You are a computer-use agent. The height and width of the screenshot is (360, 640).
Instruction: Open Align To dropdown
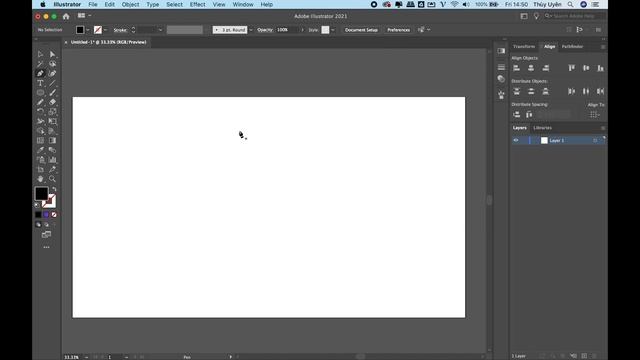click(x=595, y=115)
